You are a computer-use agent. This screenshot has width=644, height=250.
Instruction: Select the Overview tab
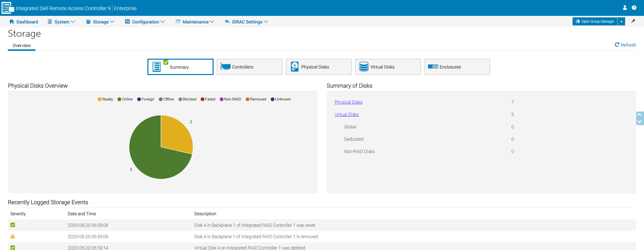coord(22,46)
